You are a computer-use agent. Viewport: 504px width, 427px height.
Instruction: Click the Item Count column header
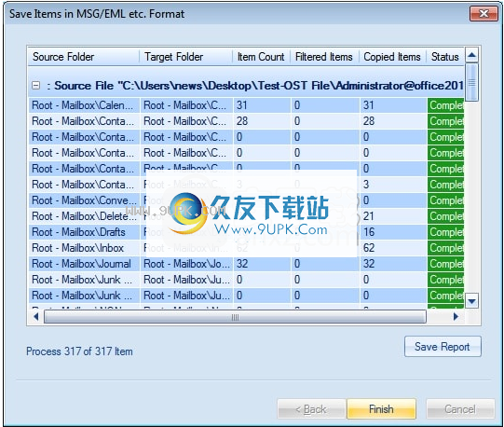[x=261, y=57]
